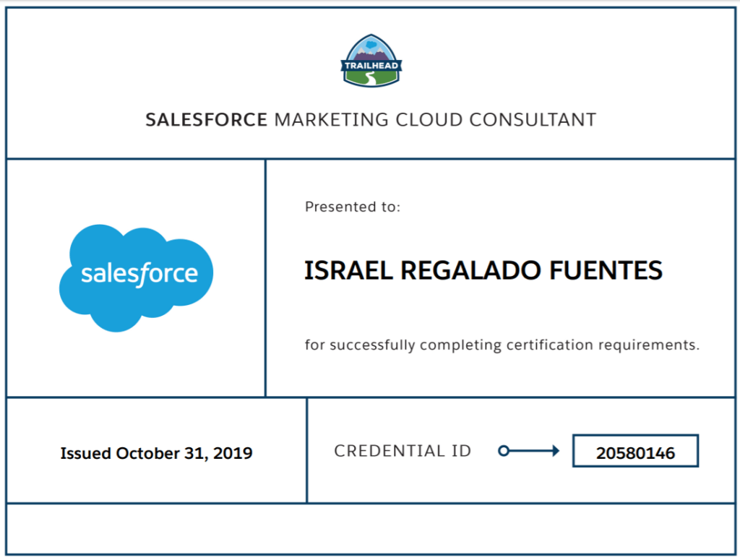740x560 pixels.
Task: Click the 'Presented to:' label
Action: pos(353,207)
